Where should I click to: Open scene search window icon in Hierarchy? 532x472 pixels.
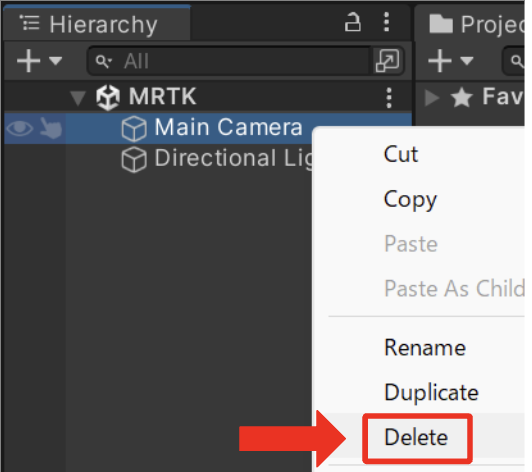click(387, 61)
